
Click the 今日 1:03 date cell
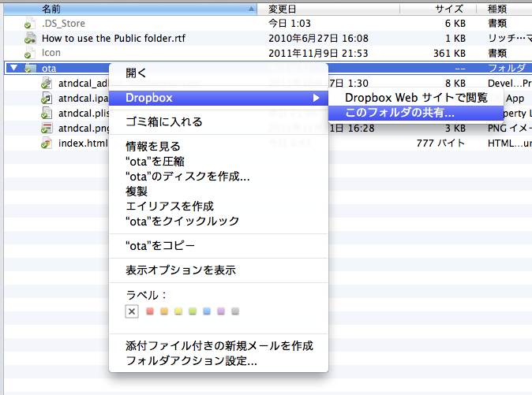tap(290, 24)
